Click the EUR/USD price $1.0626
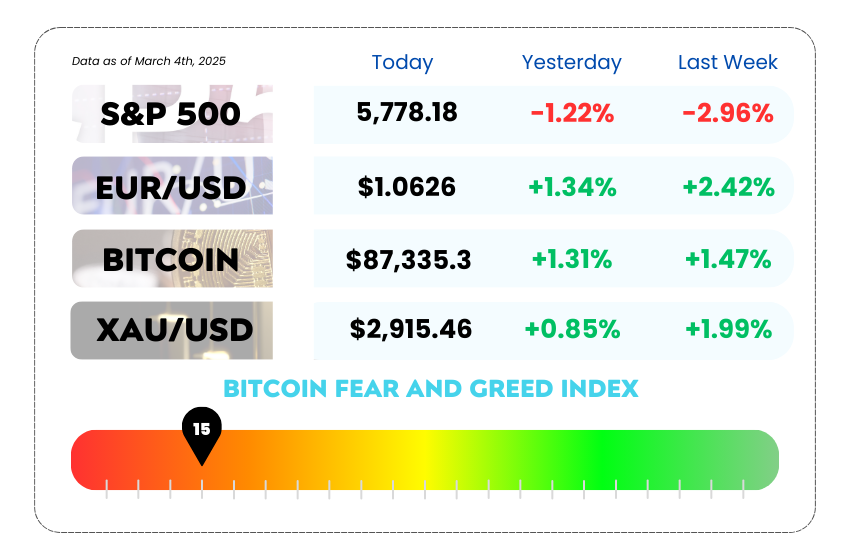This screenshot has height=560, width=850. 407,186
